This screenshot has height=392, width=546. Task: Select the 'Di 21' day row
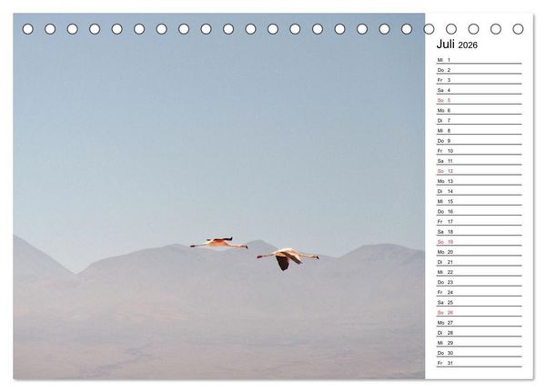pos(480,262)
